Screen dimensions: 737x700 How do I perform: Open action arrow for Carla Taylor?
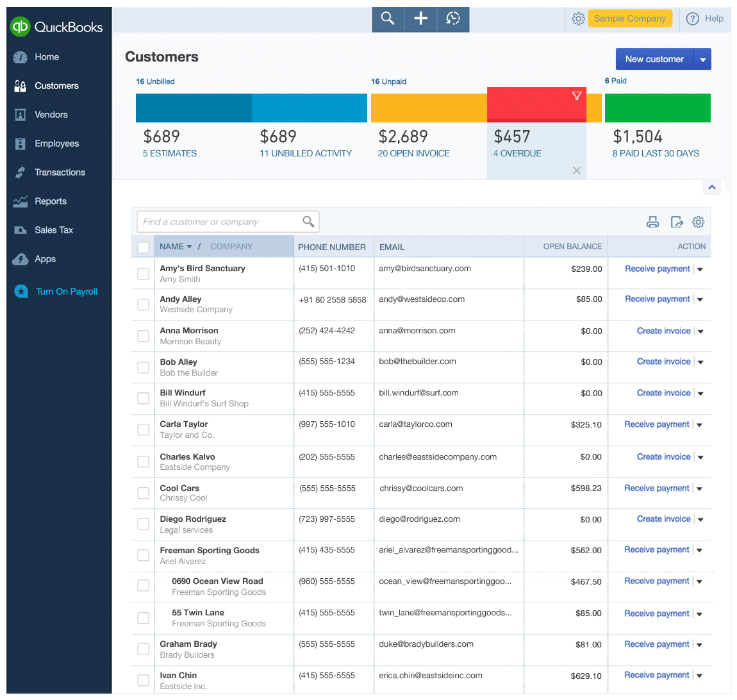pos(700,425)
